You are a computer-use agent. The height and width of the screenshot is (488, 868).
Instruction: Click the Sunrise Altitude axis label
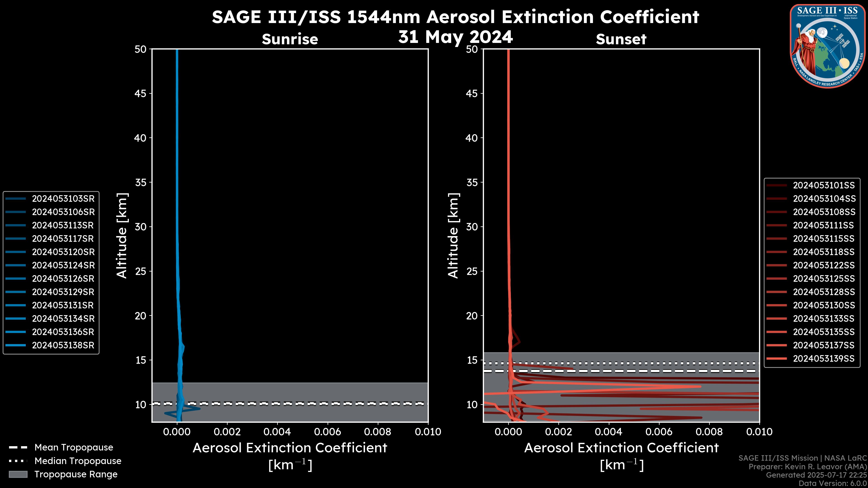click(x=122, y=235)
